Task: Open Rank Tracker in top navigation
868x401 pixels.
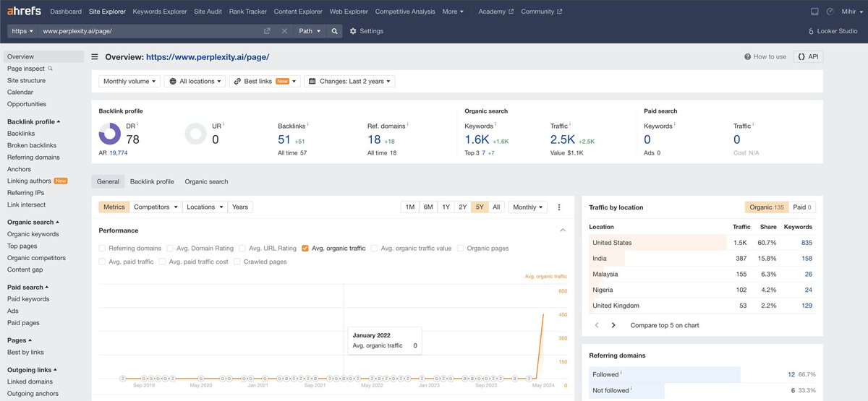Action: pos(247,12)
